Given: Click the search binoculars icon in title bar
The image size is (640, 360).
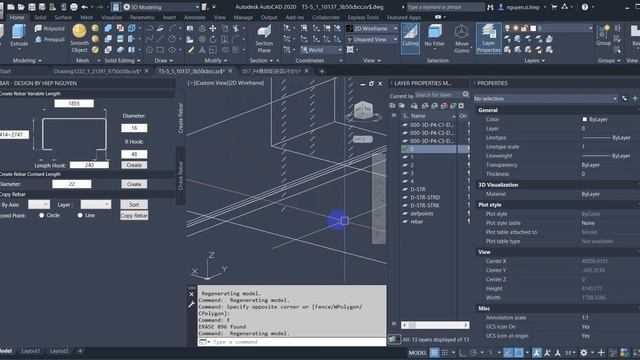Looking at the screenshot, I should [x=490, y=7].
